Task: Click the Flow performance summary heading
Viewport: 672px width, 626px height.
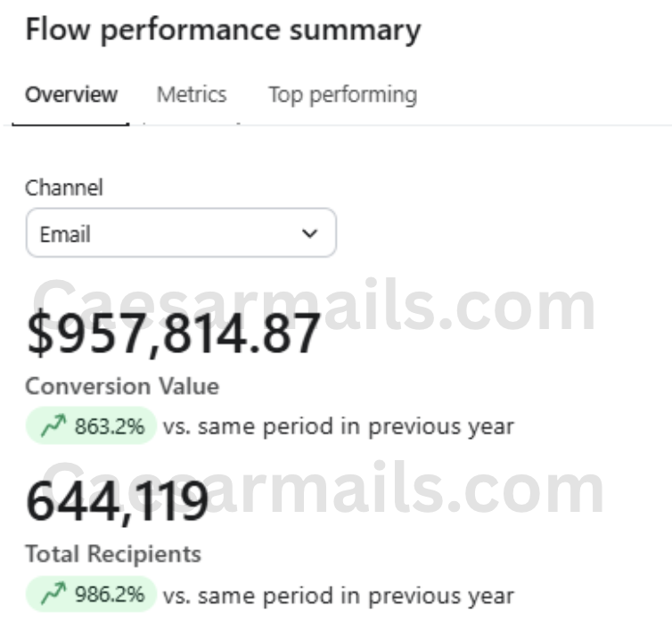Action: point(223,30)
